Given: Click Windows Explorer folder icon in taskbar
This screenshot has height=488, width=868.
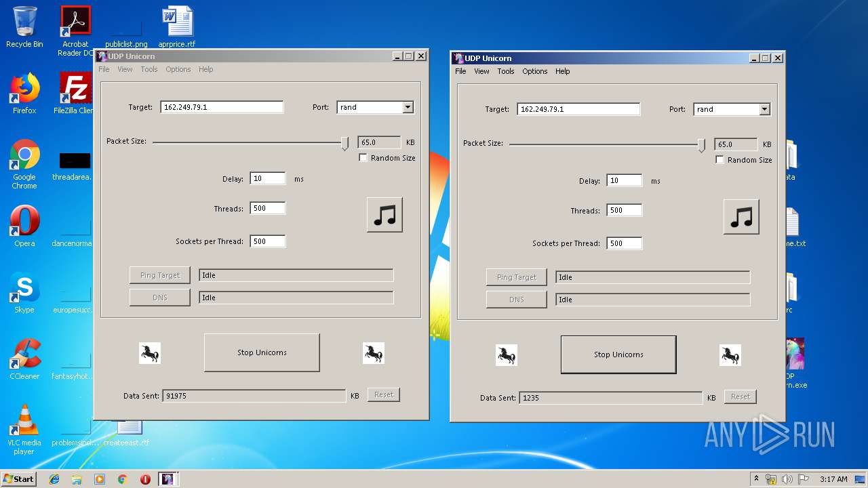Looking at the screenshot, I should (77, 479).
